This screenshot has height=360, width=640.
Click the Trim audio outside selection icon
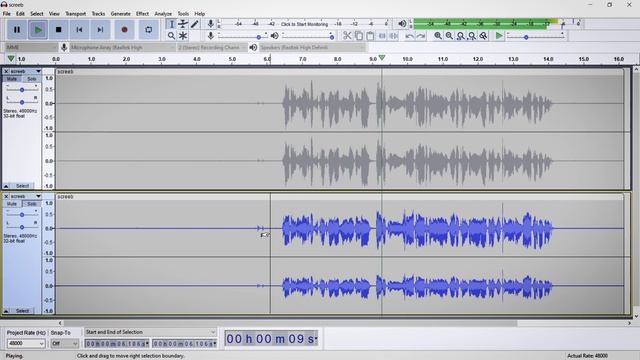382,36
